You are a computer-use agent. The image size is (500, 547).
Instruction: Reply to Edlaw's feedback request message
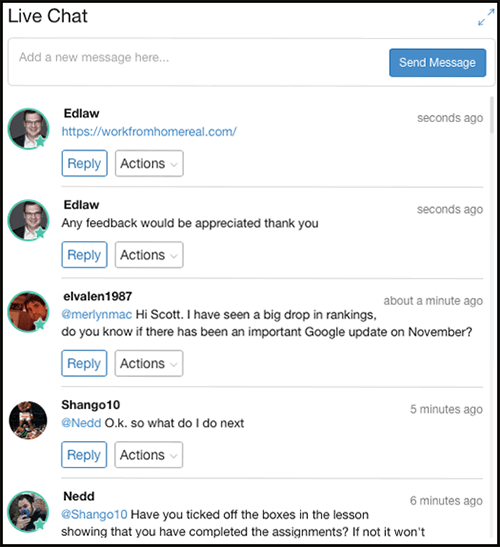(84, 255)
